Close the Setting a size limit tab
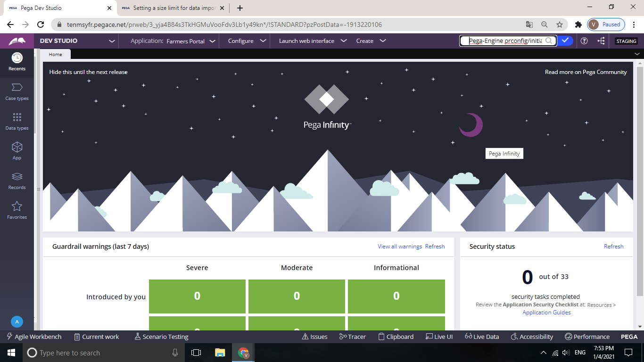This screenshot has height=362, width=644. click(222, 8)
